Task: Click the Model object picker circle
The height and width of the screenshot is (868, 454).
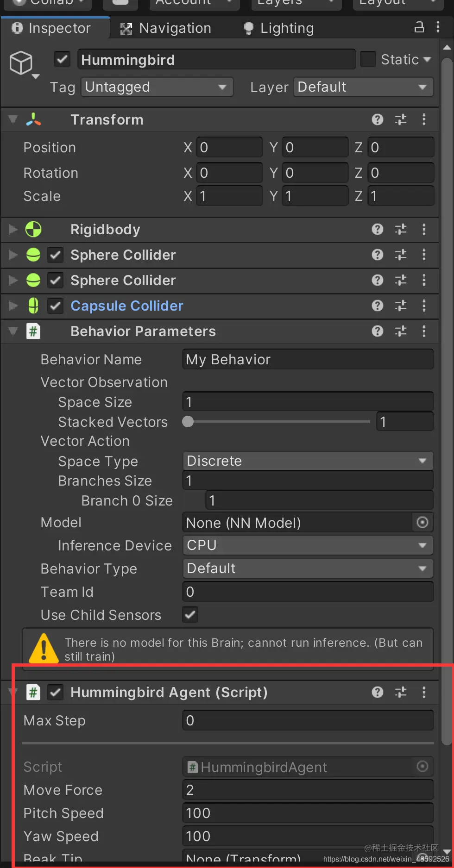Action: tap(422, 523)
